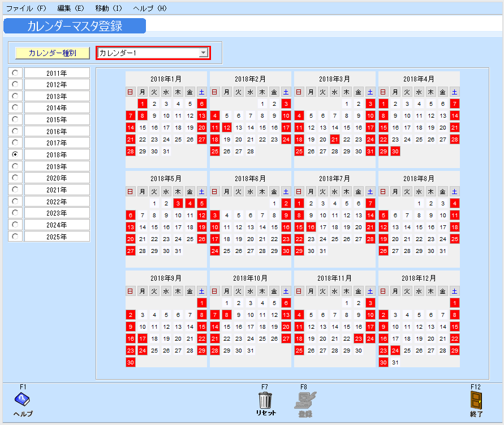Click the F7 reset trash can icon
Image resolution: width=504 pixels, height=425 pixels.
(265, 400)
